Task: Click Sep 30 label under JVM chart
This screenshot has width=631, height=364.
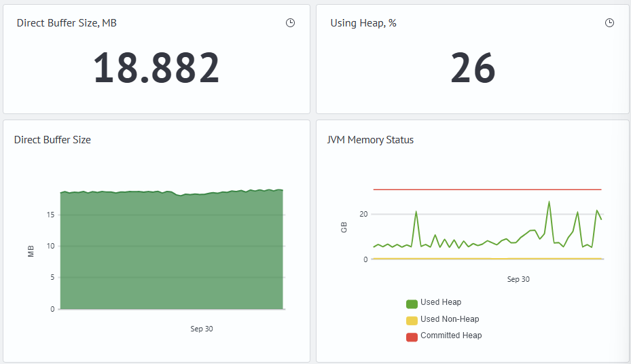Action: 518,279
